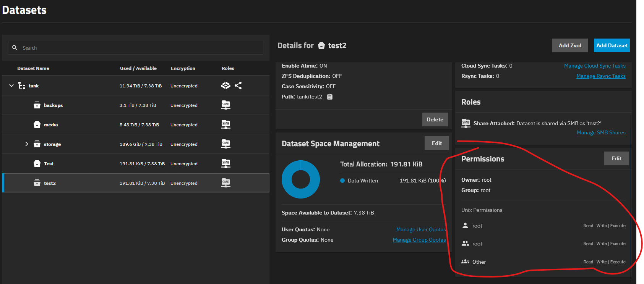The image size is (644, 284).
Task: Edit the Permissions section
Action: (x=616, y=158)
